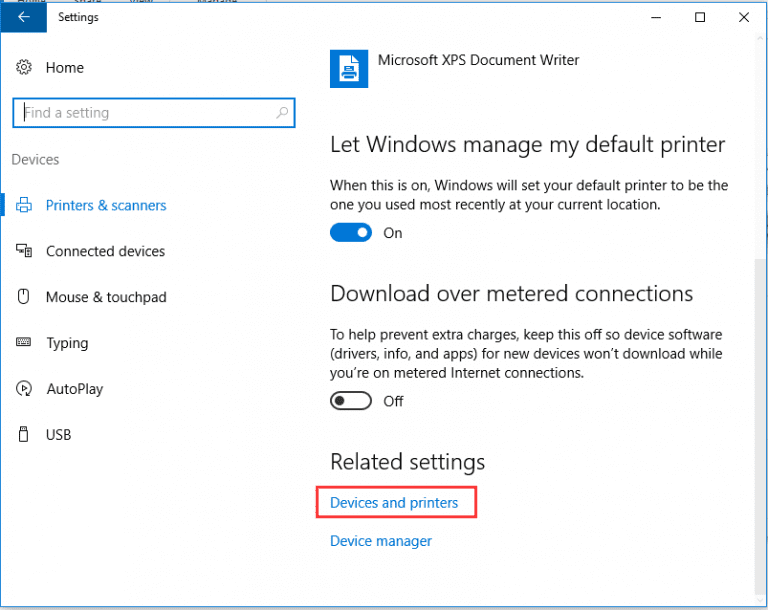Open Home via the gear icon
768x610 pixels.
tap(24, 67)
